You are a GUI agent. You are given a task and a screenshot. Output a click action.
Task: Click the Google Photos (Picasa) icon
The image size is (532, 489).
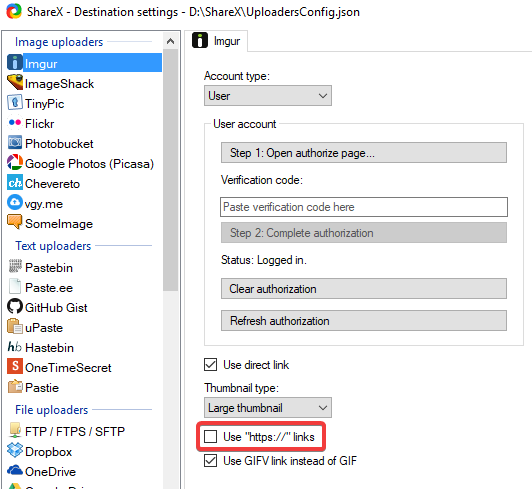[15, 162]
